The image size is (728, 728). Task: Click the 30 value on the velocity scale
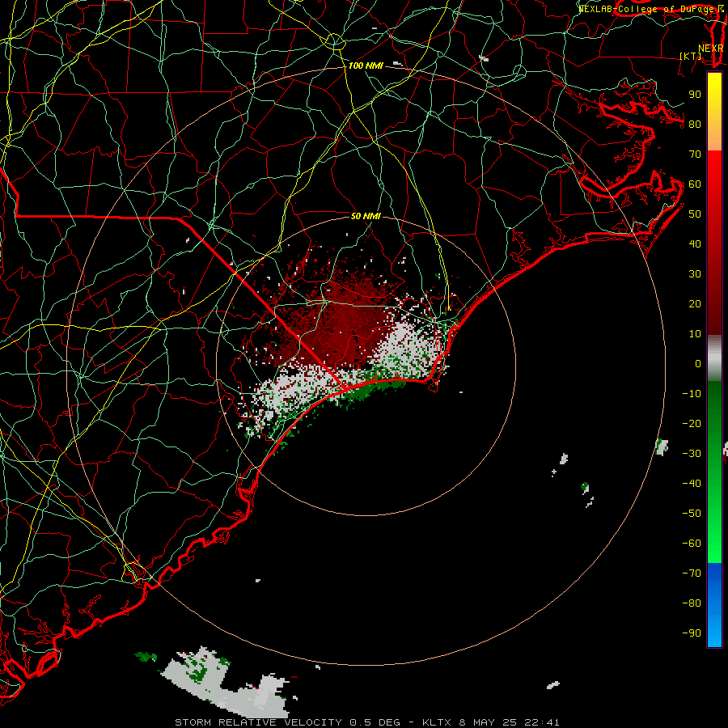click(x=695, y=274)
